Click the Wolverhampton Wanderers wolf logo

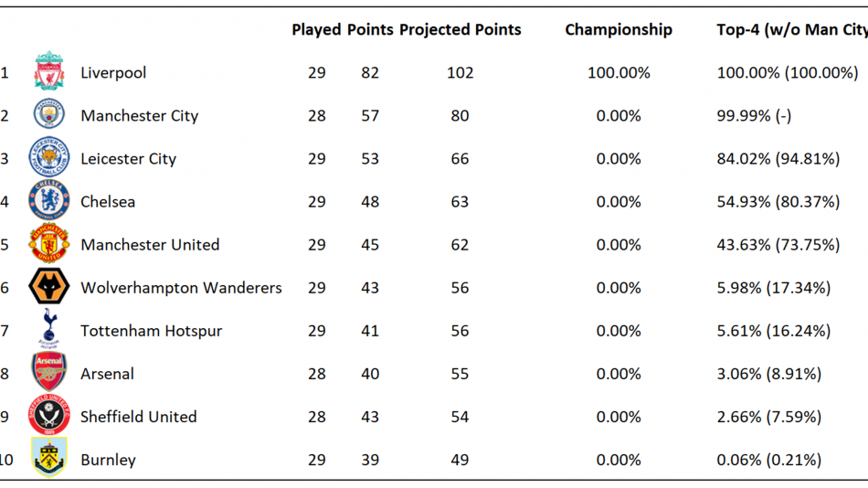pos(49,286)
